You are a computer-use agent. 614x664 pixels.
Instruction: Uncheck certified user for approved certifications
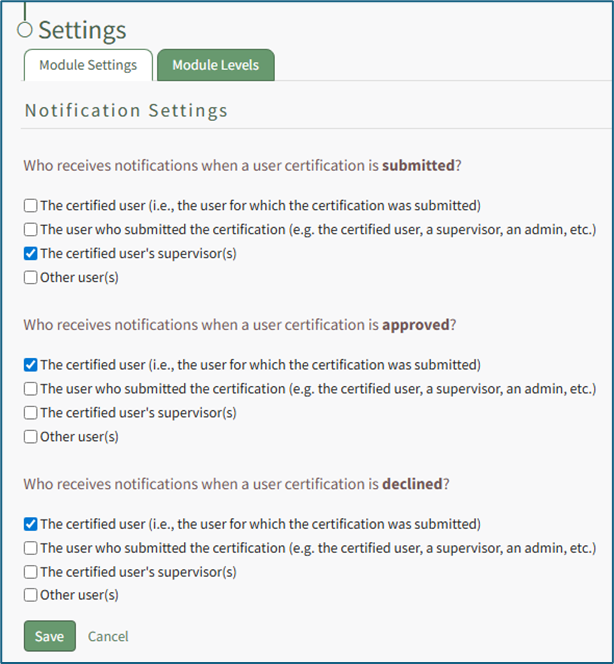31,365
